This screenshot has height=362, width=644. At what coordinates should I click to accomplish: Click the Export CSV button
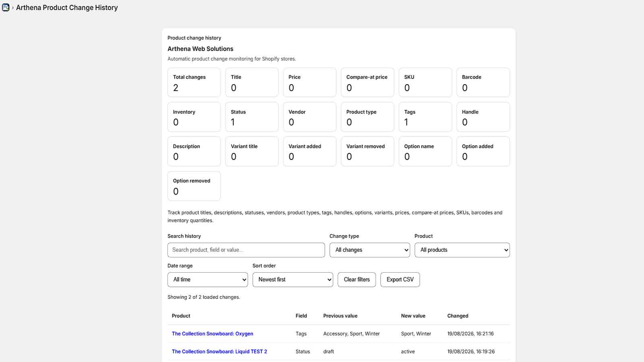tap(400, 280)
